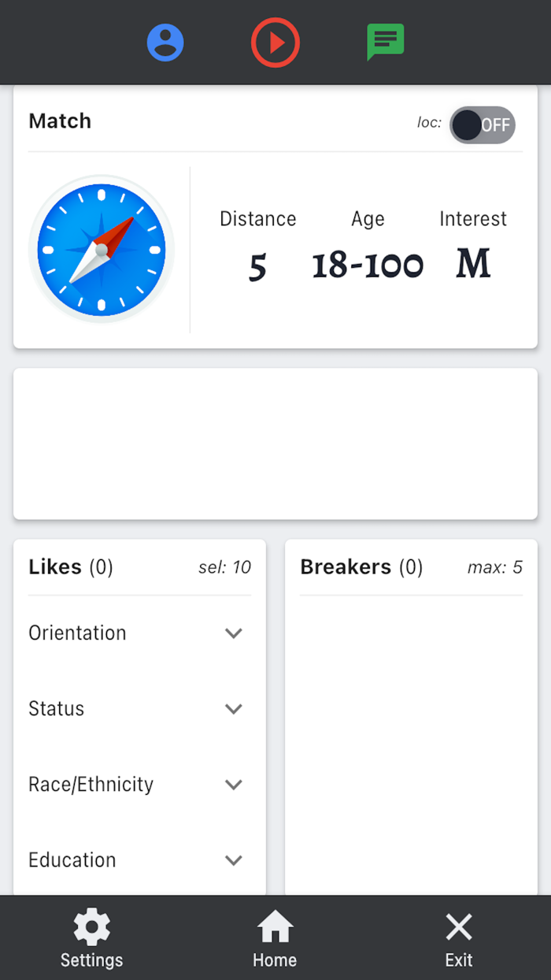The height and width of the screenshot is (980, 551).
Task: Expand the Education dropdown arrow
Action: [233, 860]
